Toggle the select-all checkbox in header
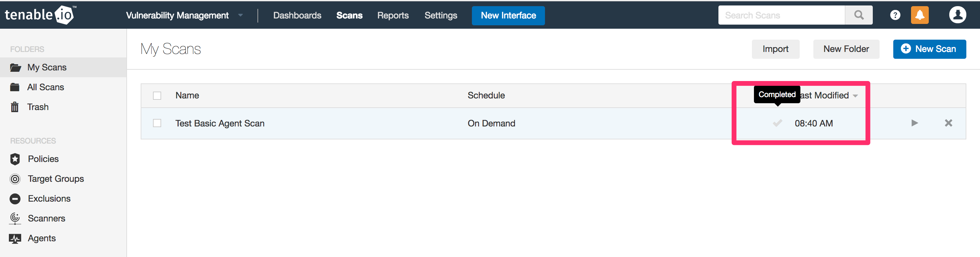The width and height of the screenshot is (980, 257). tap(157, 96)
